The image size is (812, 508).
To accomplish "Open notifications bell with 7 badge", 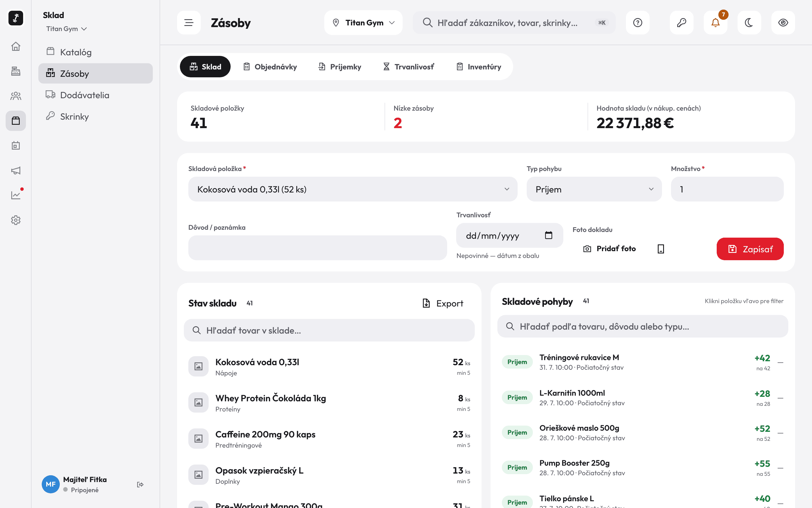I will click(715, 23).
